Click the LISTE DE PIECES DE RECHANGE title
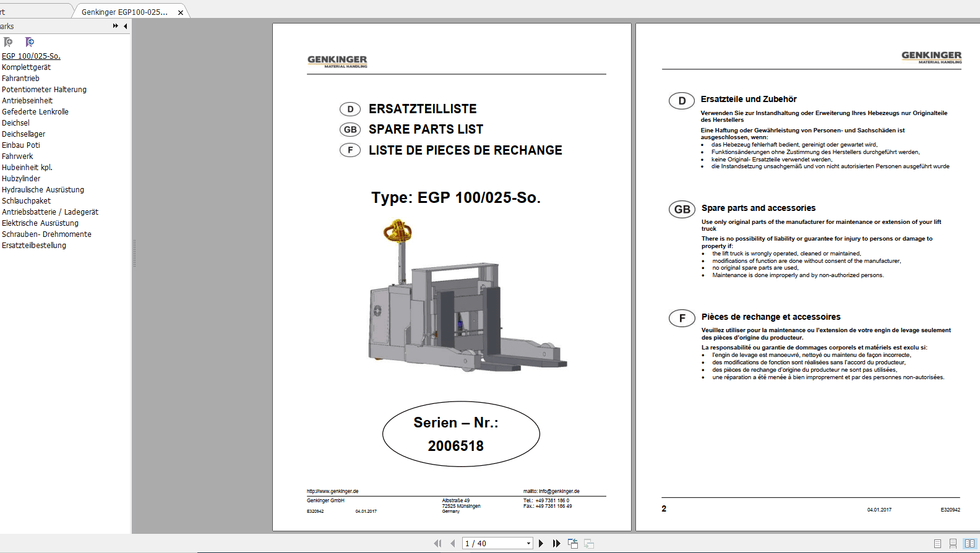The width and height of the screenshot is (980, 553). tap(465, 150)
